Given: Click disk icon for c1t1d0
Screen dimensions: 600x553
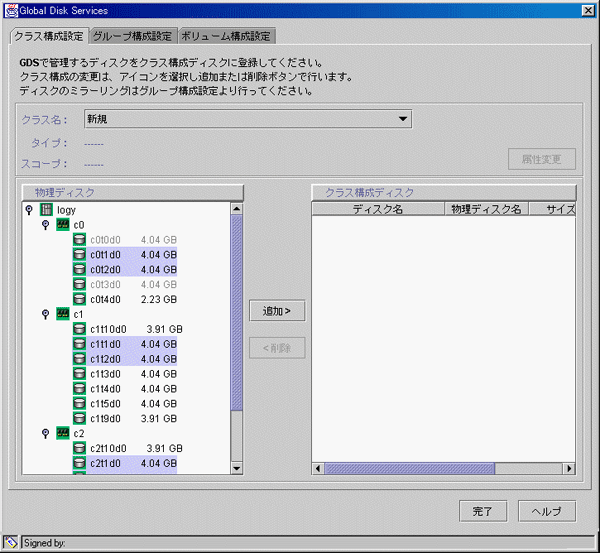Looking at the screenshot, I should coord(79,344).
